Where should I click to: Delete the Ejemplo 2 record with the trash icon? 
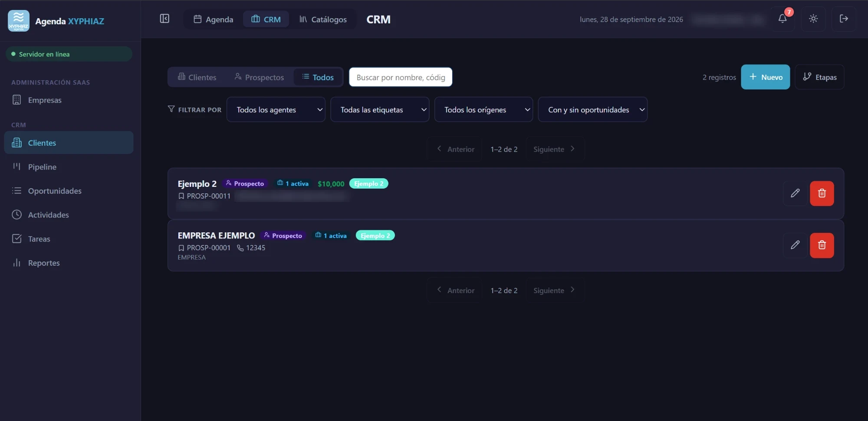822,193
